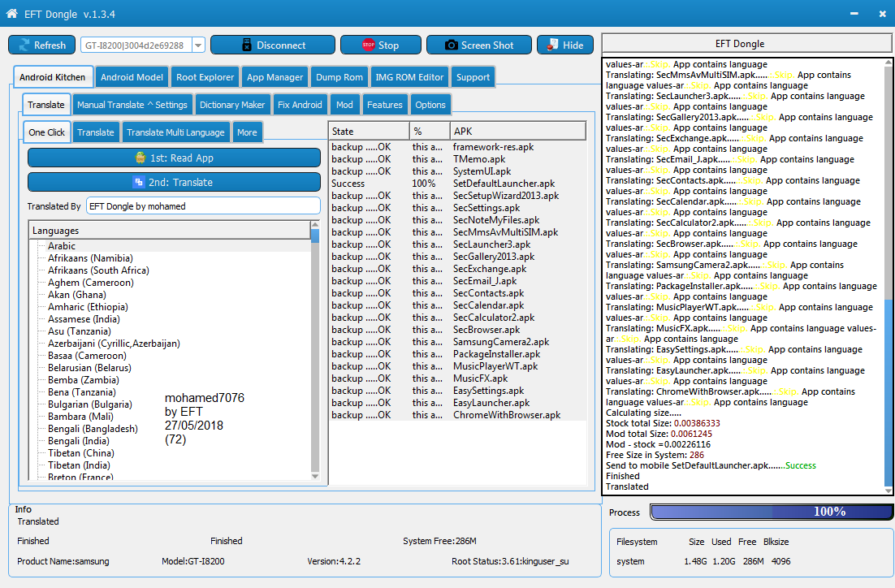This screenshot has height=588, width=895.
Task: Click the log panel scroll down arrow
Action: [x=889, y=490]
